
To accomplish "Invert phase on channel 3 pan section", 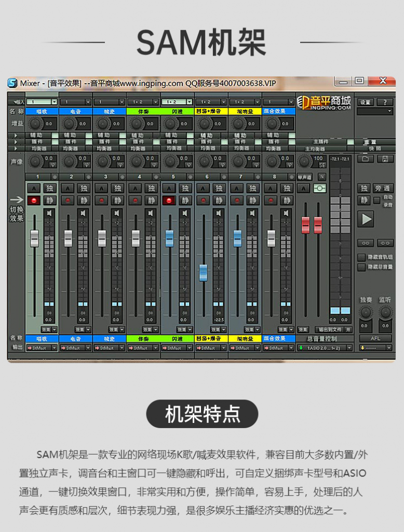I will point(120,165).
